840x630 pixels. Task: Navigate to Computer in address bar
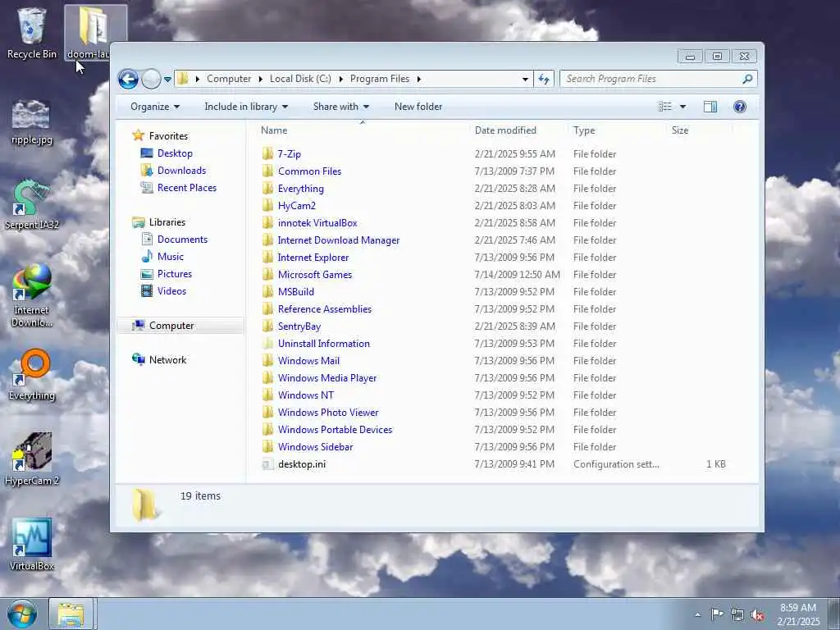click(229, 79)
